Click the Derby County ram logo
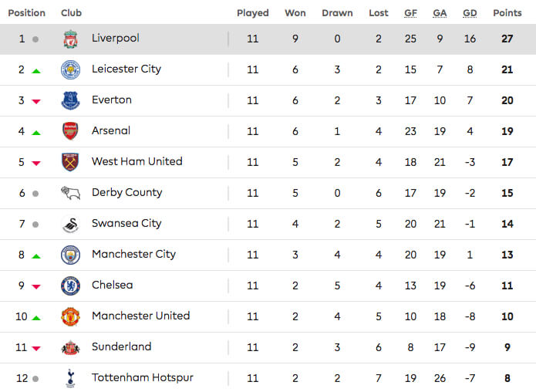536x392 pixels. [70, 193]
